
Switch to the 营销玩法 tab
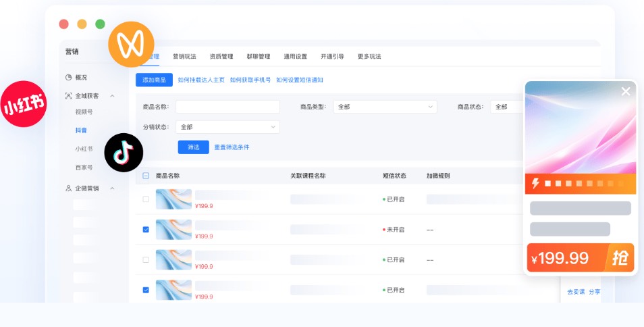pos(184,56)
